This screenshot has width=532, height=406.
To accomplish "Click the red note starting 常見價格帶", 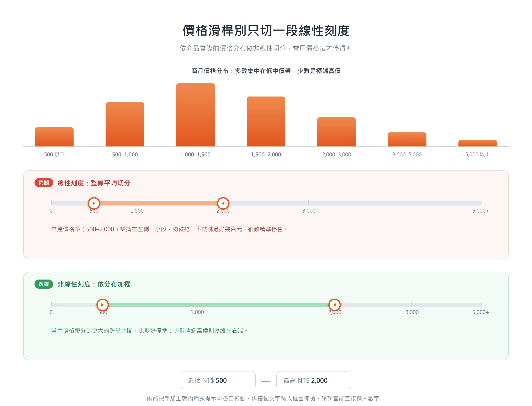I will point(169,229).
